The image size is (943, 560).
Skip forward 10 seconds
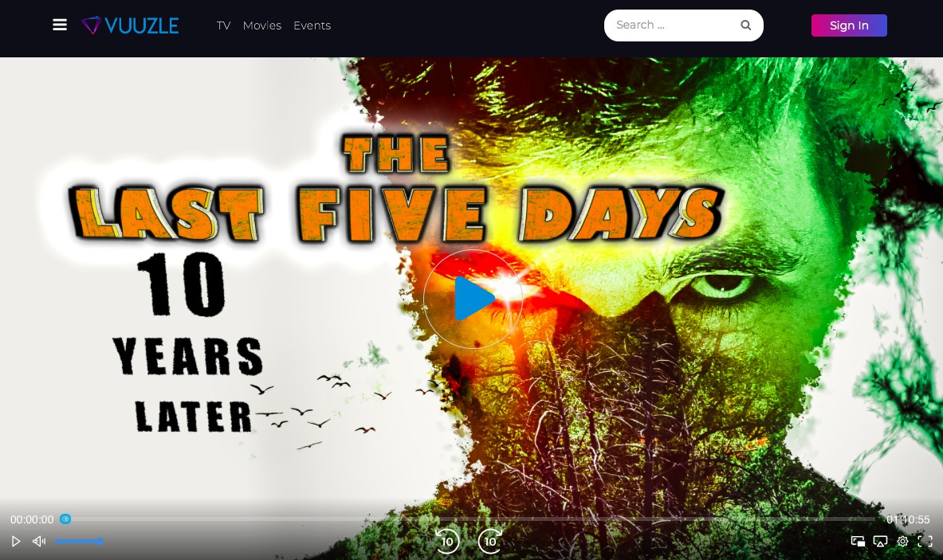(490, 541)
